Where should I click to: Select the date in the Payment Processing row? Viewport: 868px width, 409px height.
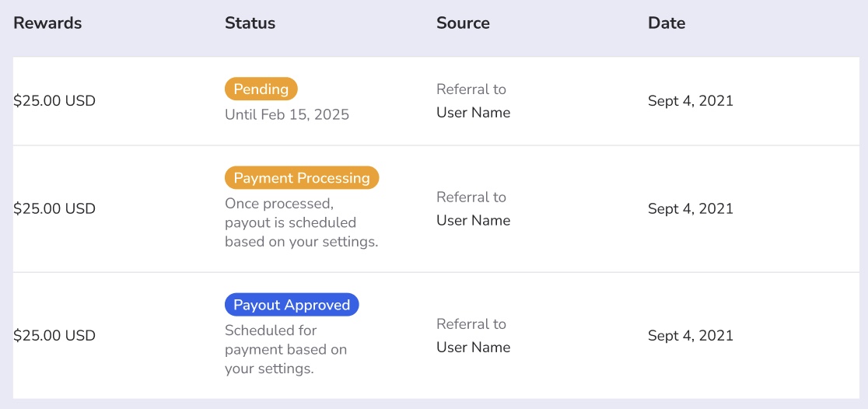690,208
